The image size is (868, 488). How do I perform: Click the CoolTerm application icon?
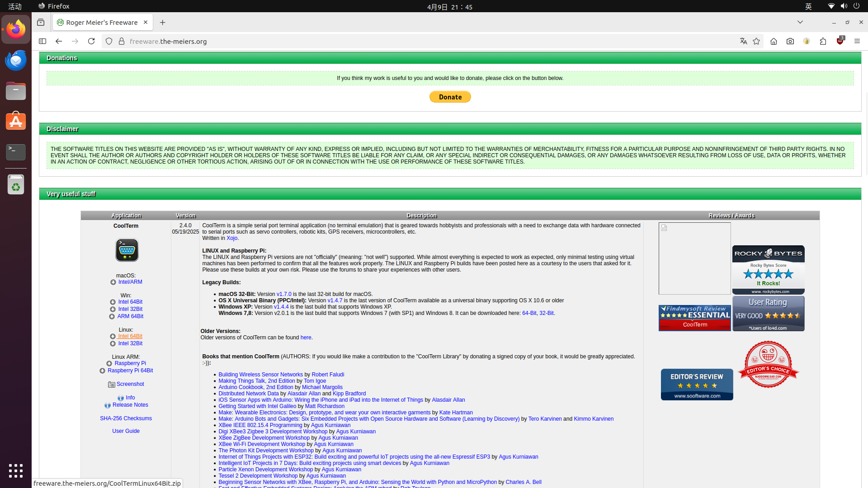127,250
